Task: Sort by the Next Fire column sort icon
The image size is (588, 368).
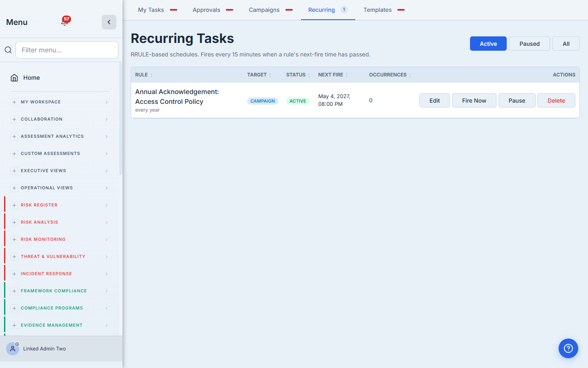Action: click(x=347, y=75)
